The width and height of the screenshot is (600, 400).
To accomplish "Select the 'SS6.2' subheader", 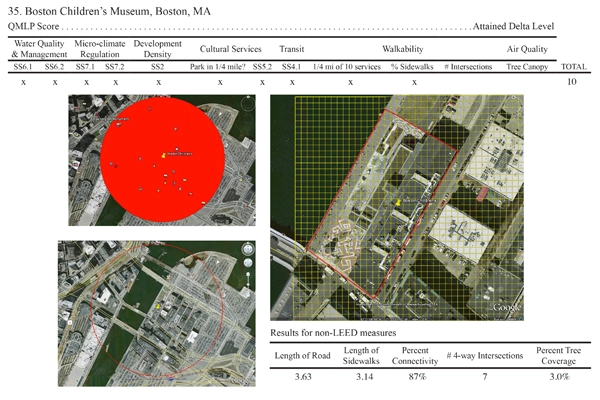I will point(54,67).
